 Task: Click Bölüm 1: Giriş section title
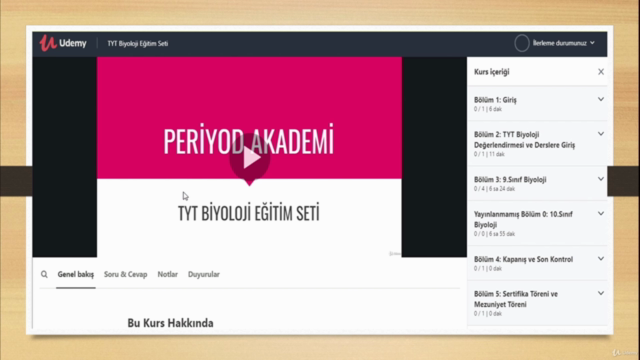[495, 100]
